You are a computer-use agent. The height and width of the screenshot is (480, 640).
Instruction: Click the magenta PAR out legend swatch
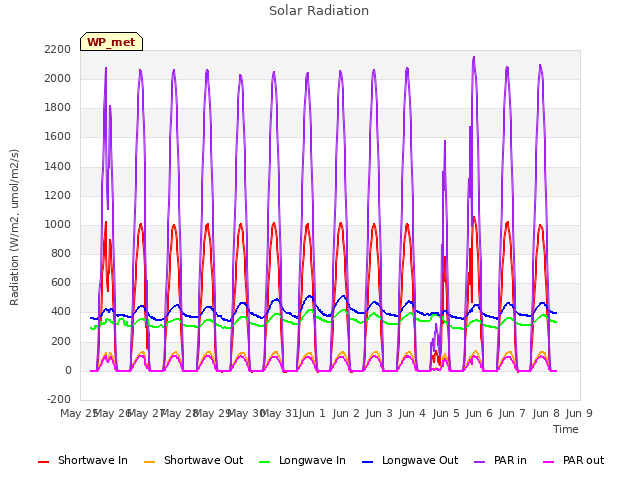pyautogui.click(x=549, y=462)
